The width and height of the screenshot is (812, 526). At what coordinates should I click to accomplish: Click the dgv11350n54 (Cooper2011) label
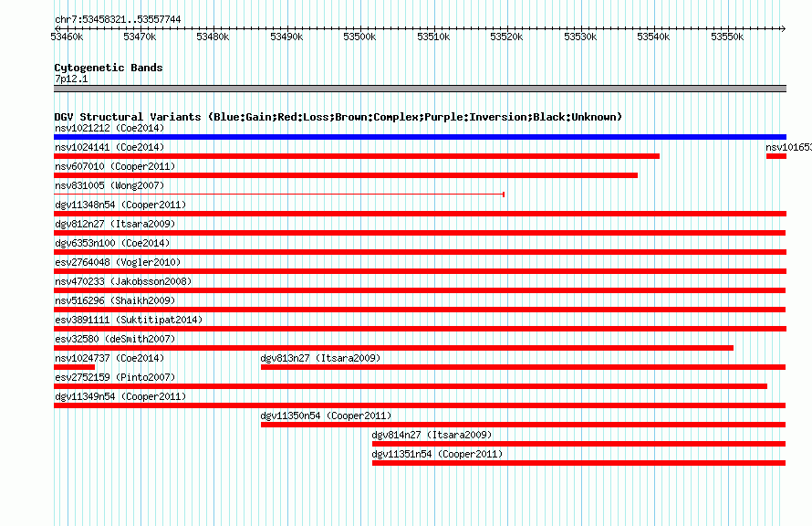click(326, 416)
